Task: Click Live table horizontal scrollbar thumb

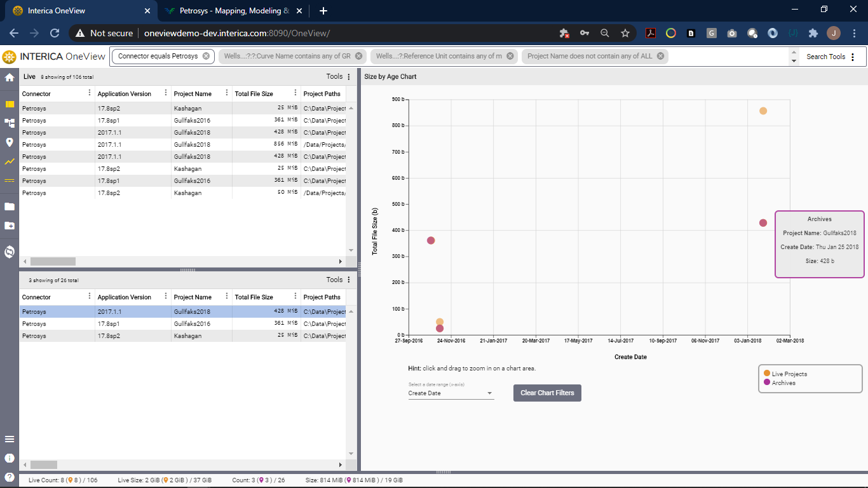Action: pyautogui.click(x=53, y=261)
